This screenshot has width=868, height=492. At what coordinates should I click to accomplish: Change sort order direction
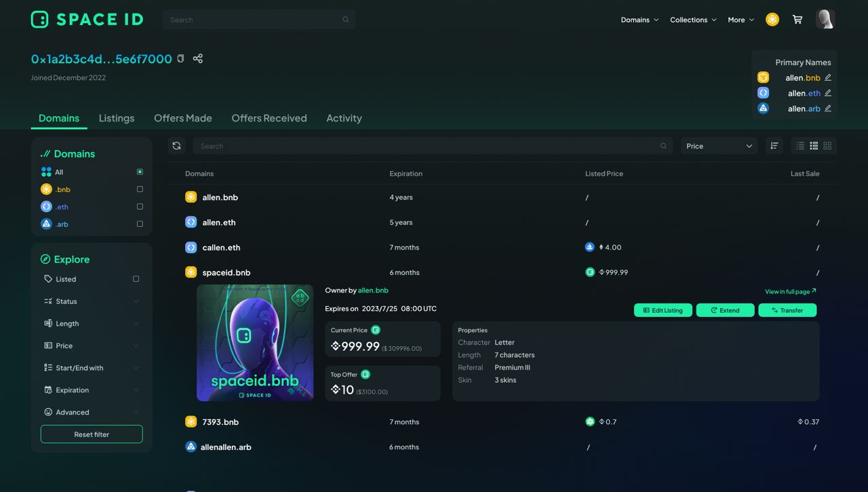774,145
